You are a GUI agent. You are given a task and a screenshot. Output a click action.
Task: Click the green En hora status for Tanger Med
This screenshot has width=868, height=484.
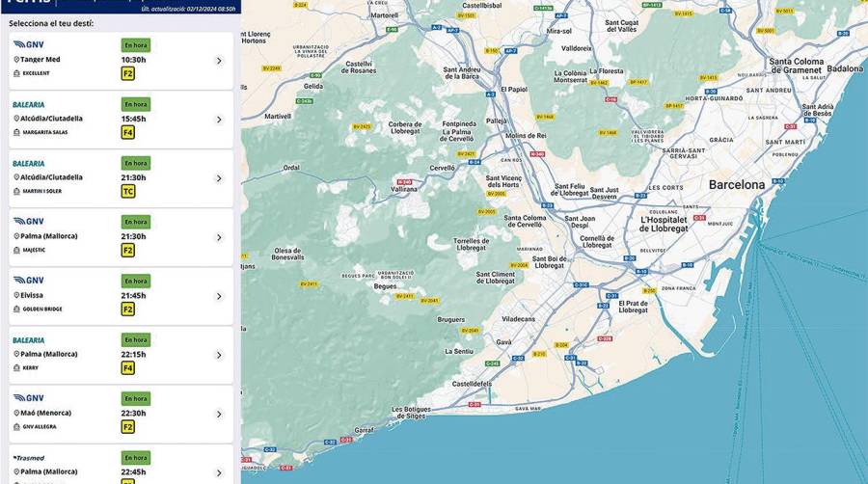[x=135, y=45]
